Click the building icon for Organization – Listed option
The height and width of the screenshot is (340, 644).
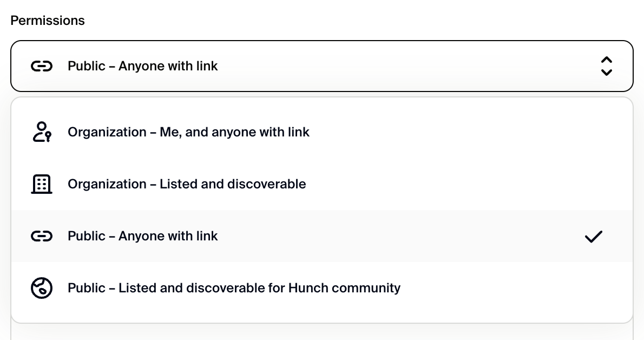(x=42, y=184)
